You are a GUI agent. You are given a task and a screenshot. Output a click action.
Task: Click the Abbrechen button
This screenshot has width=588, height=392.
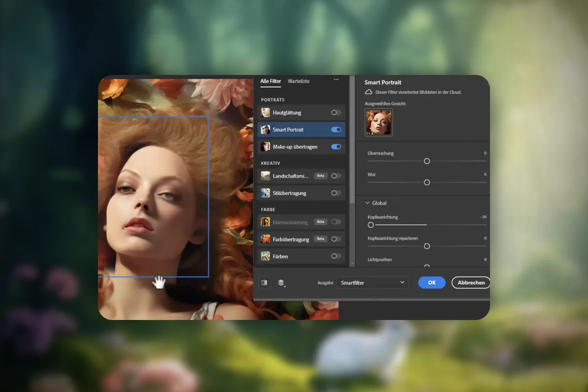point(471,283)
